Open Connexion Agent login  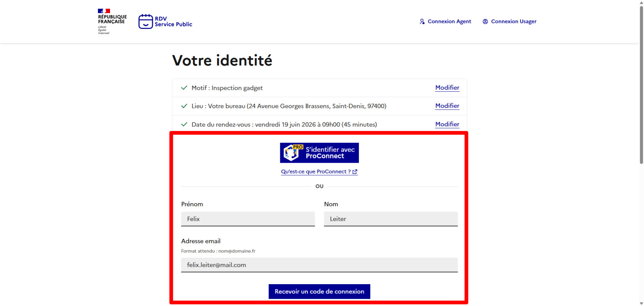pos(445,22)
